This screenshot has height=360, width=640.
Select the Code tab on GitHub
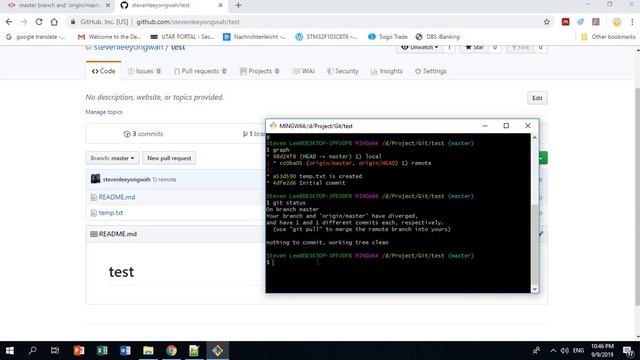[104, 71]
